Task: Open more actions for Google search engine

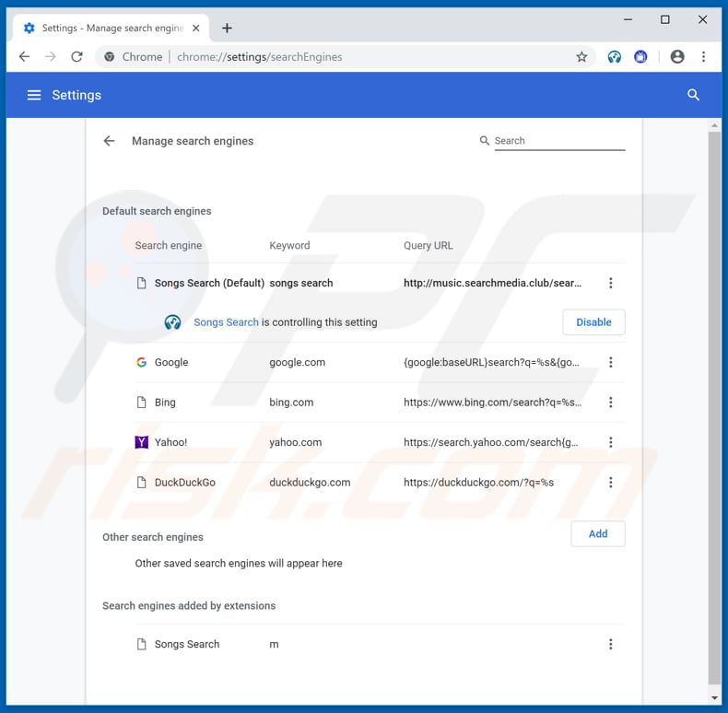Action: (611, 362)
